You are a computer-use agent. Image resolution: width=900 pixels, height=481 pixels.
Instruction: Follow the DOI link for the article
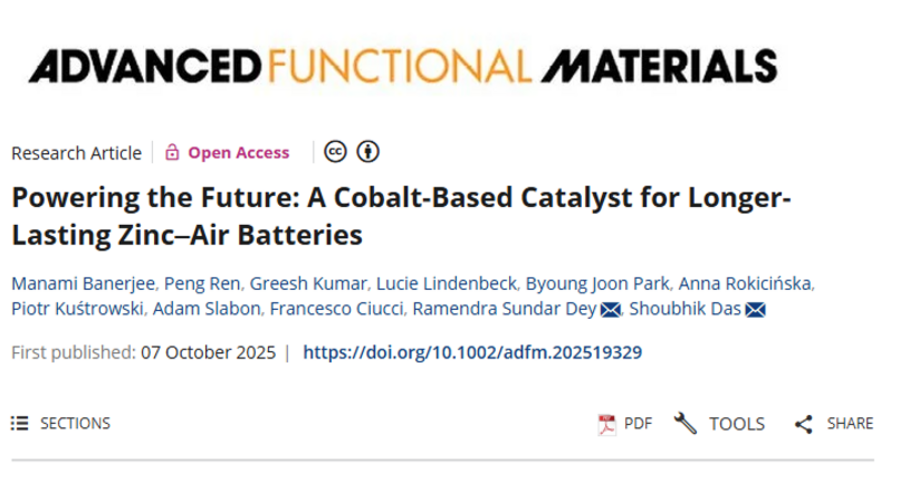pos(472,352)
